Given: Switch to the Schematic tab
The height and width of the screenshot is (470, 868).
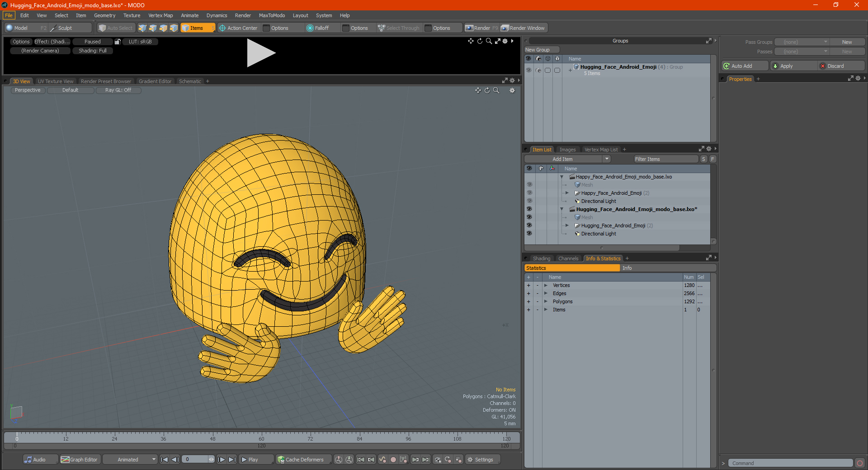Looking at the screenshot, I should [x=190, y=81].
